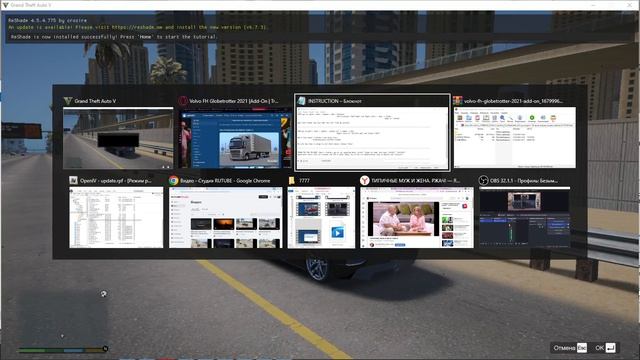Close the Grand Theft Auto V game window
This screenshot has height=360, width=640.
tap(630, 5)
